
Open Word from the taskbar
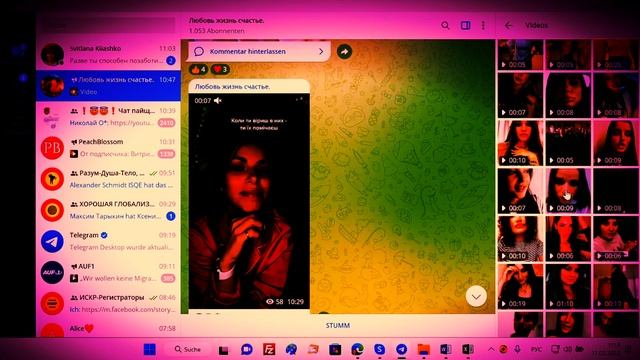pyautogui.click(x=446, y=349)
